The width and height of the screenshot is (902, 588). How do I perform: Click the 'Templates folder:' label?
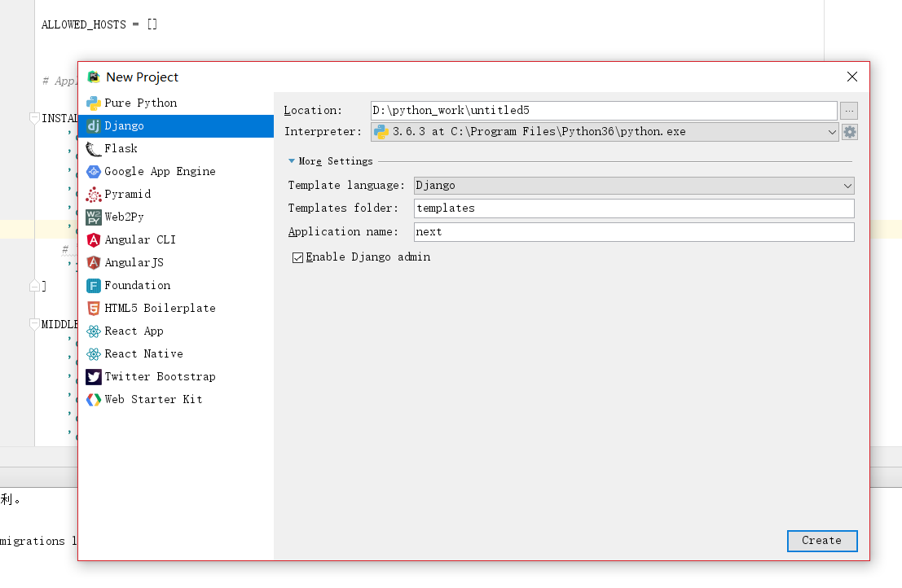coord(343,208)
